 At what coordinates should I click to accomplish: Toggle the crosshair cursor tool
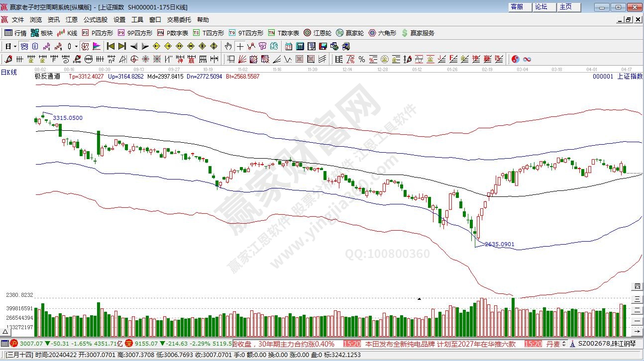coord(240,46)
